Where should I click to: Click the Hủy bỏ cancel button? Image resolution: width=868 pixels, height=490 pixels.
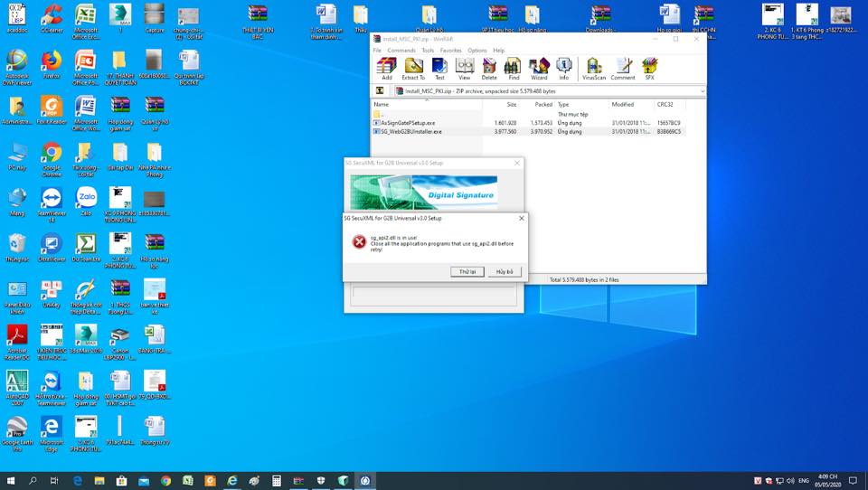[504, 271]
